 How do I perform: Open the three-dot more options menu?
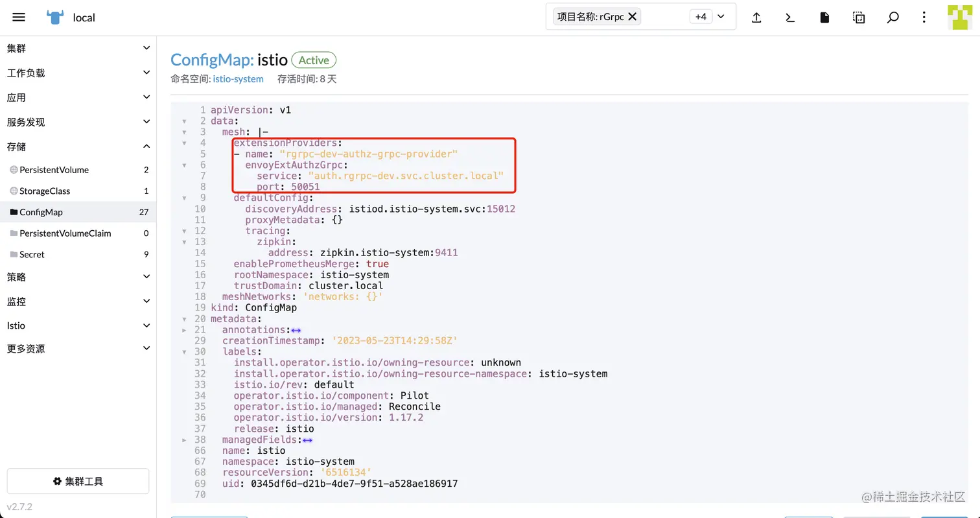924,18
